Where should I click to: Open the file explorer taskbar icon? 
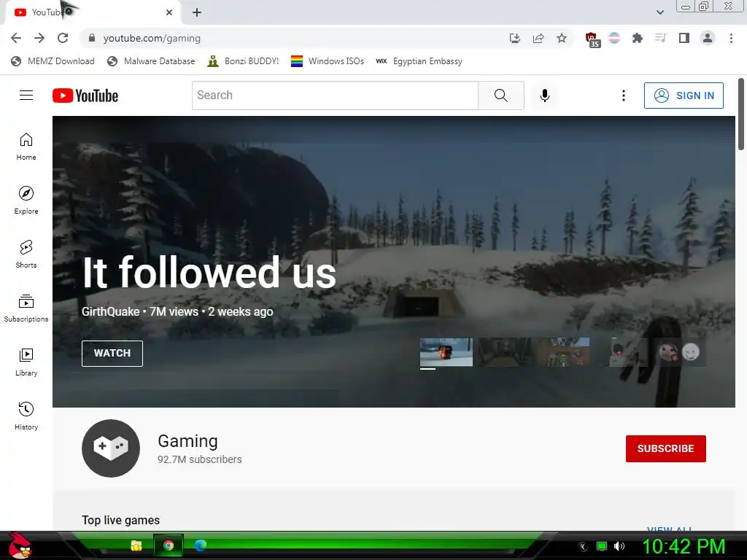coord(136,545)
